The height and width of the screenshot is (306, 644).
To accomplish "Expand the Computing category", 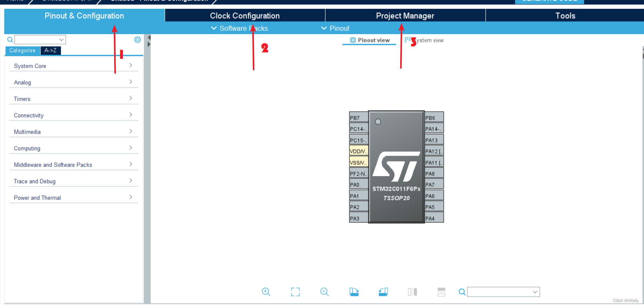I will [x=74, y=148].
